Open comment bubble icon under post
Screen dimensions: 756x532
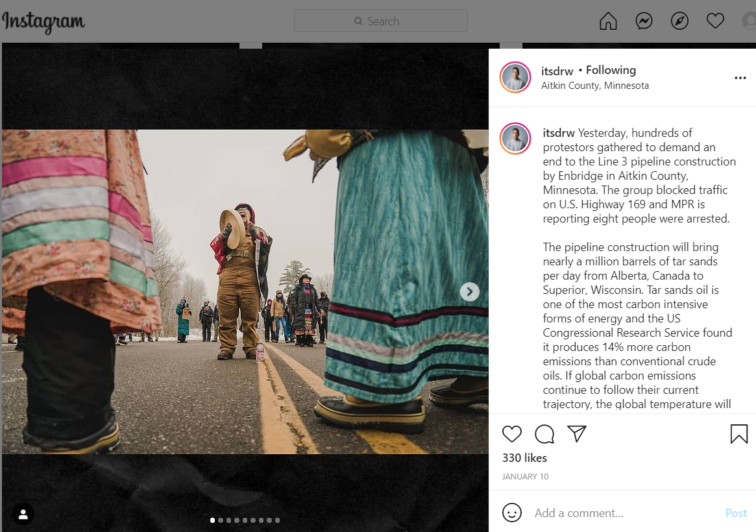544,434
